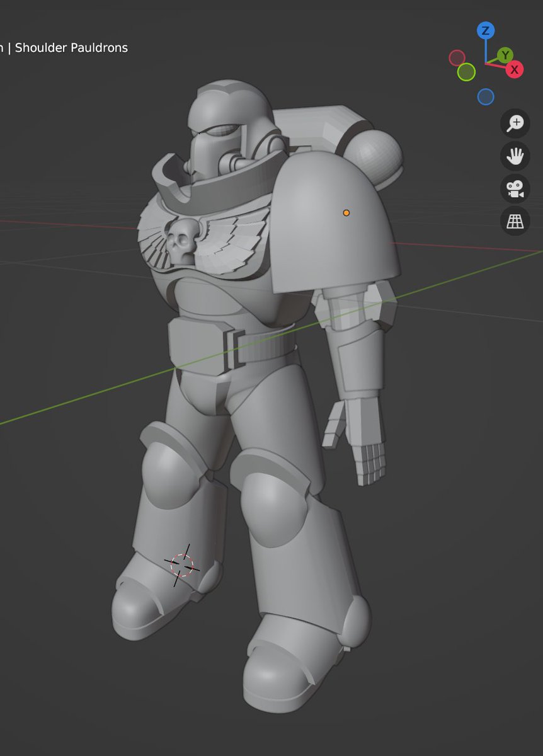Snap view to green Y axis gizmo
Image resolution: width=543 pixels, height=756 pixels.
505,55
